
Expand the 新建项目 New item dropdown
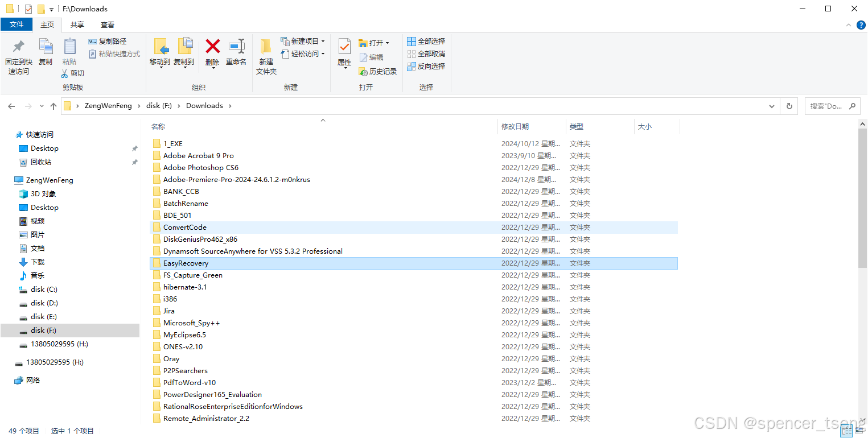coord(323,40)
